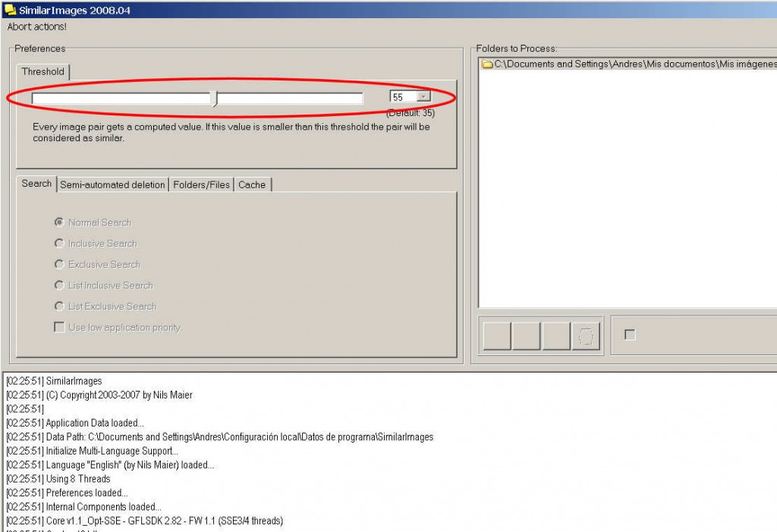Image resolution: width=777 pixels, height=532 pixels.
Task: Click the folder icon in Folders to Process
Action: point(487,65)
